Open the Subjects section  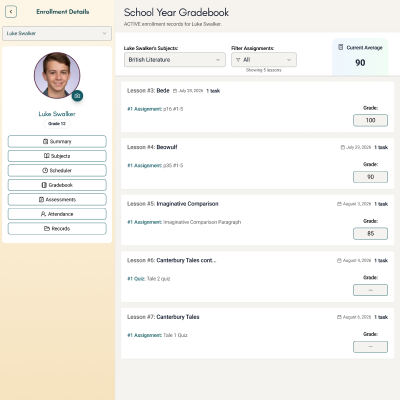coord(57,156)
